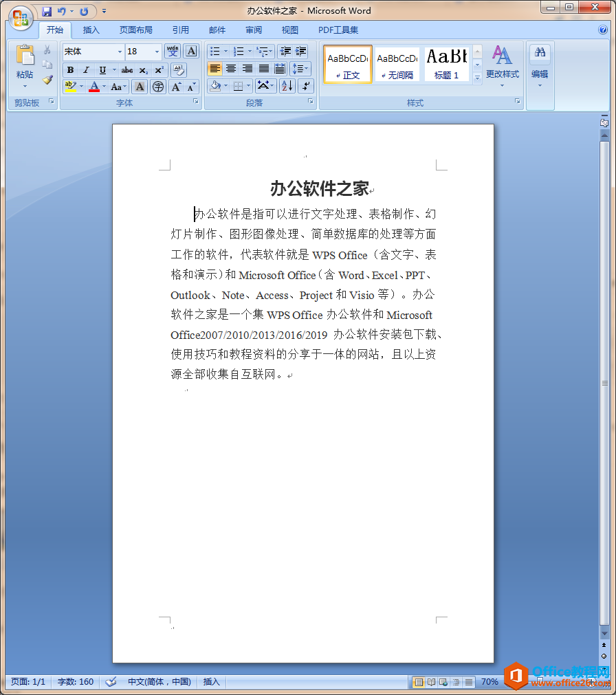Image resolution: width=616 pixels, height=695 pixels.
Task: Open the 页面布局 ribbon tab
Action: [x=135, y=30]
